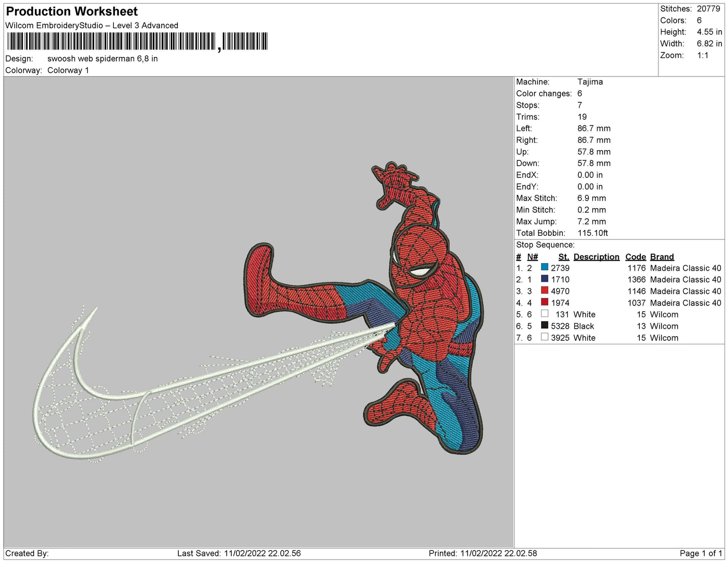Click the Tajima machine value

click(590, 82)
